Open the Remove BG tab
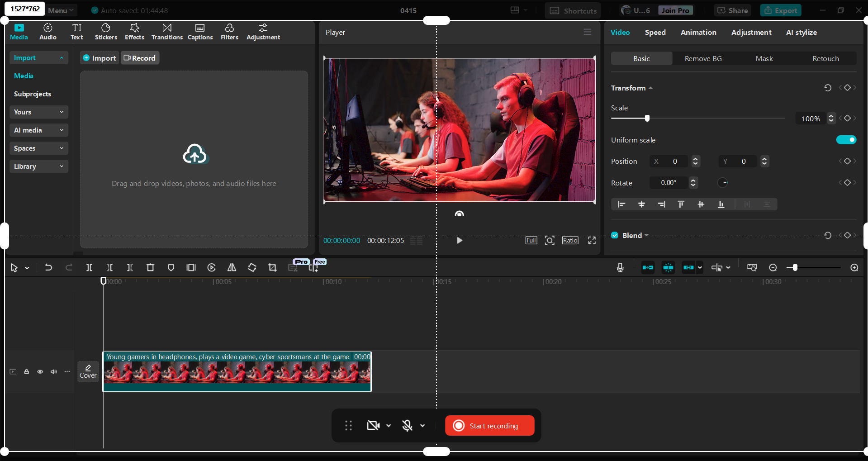 (x=702, y=58)
